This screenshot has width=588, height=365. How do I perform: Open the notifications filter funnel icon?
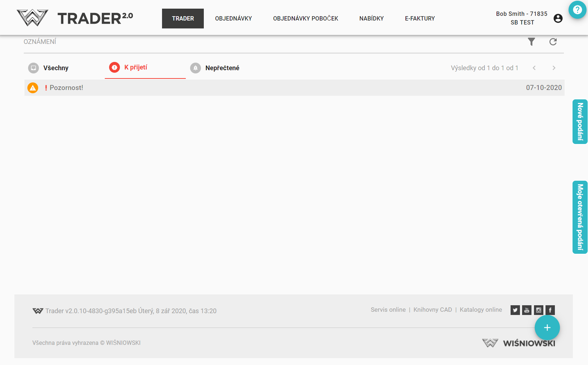click(x=531, y=42)
